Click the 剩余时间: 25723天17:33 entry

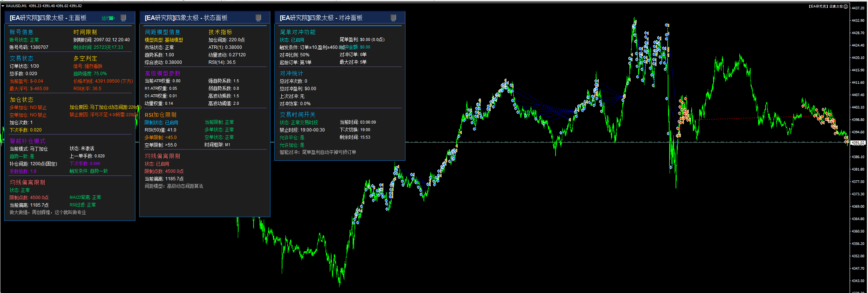click(98, 47)
